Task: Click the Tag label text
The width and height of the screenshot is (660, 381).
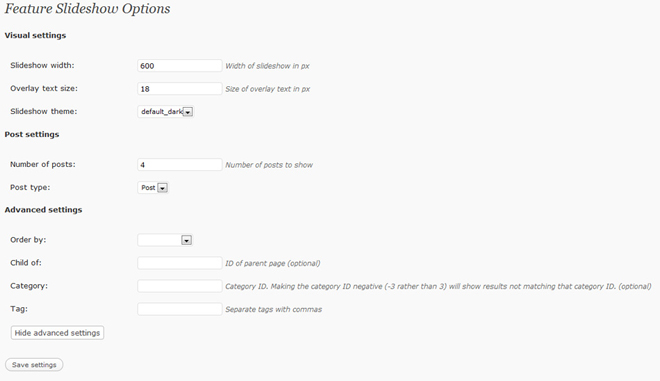Action: [x=19, y=309]
